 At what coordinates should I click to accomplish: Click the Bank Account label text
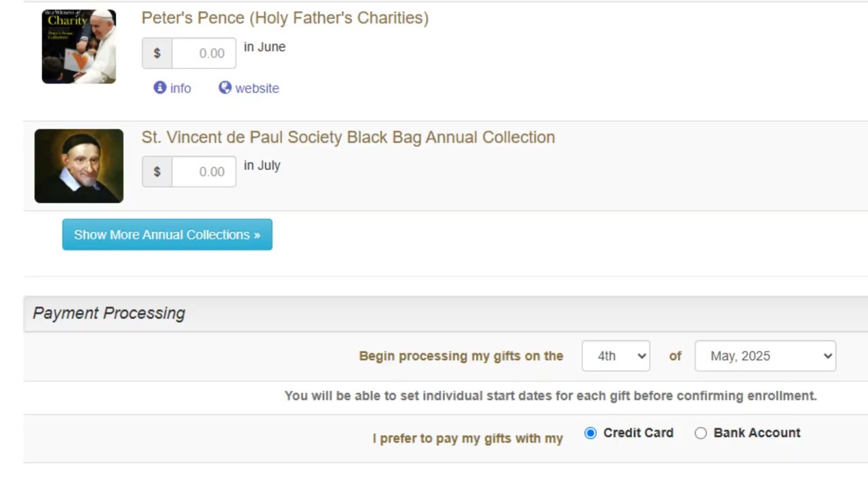(x=757, y=433)
